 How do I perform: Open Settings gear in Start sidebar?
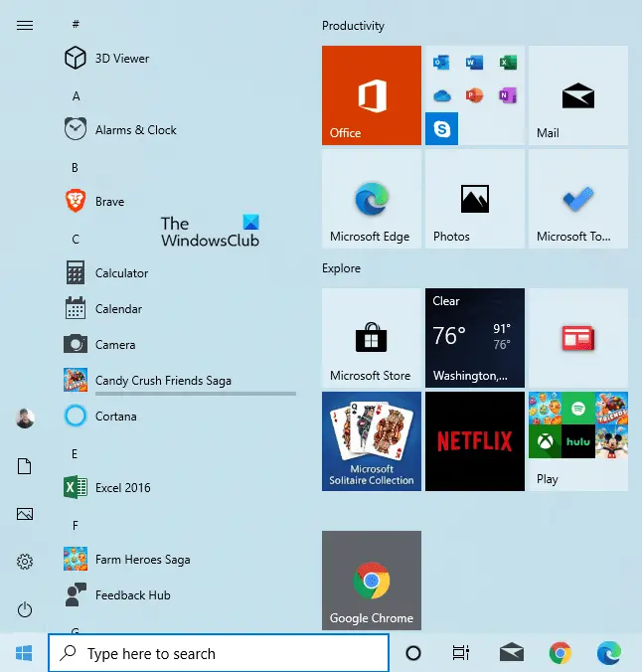(25, 562)
